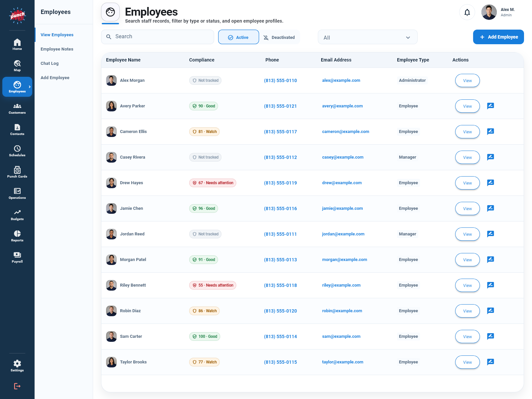Select Add Employee in the submenu
The width and height of the screenshot is (532, 399).
55,78
